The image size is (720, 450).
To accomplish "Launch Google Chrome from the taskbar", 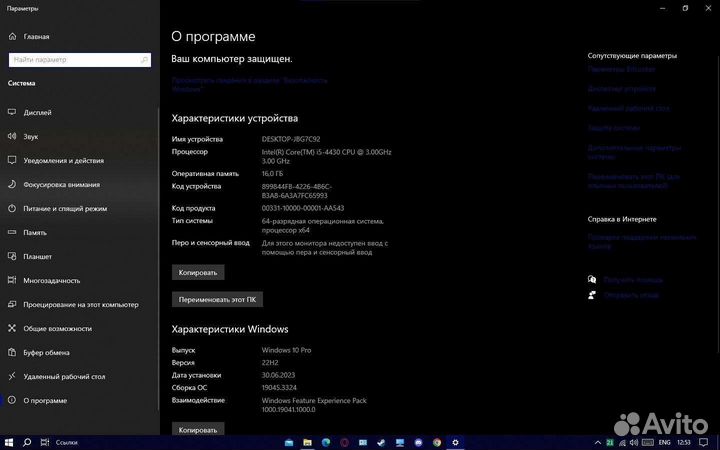I will (437, 442).
